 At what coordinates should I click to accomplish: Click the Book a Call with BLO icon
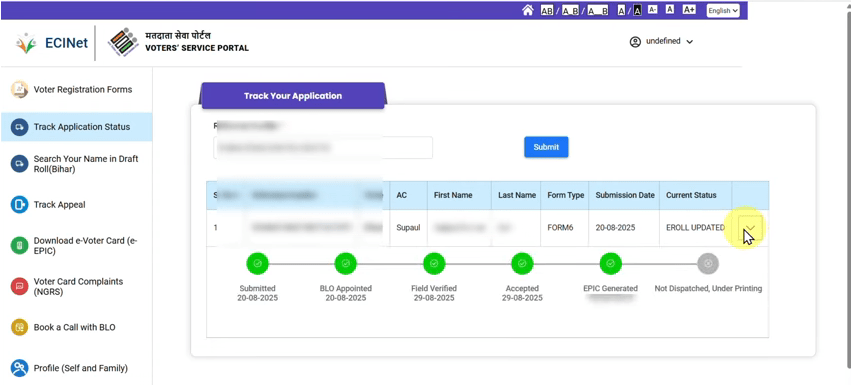click(20, 327)
